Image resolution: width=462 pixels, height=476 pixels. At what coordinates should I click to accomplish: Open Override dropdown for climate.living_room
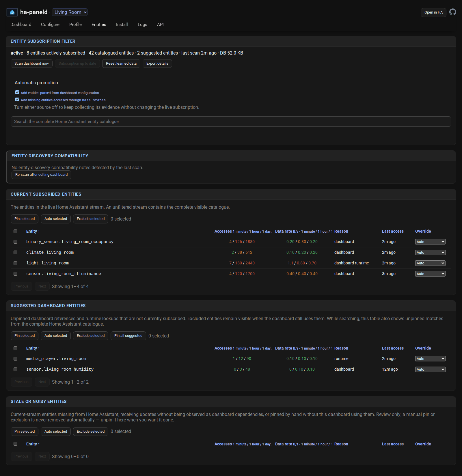point(430,253)
